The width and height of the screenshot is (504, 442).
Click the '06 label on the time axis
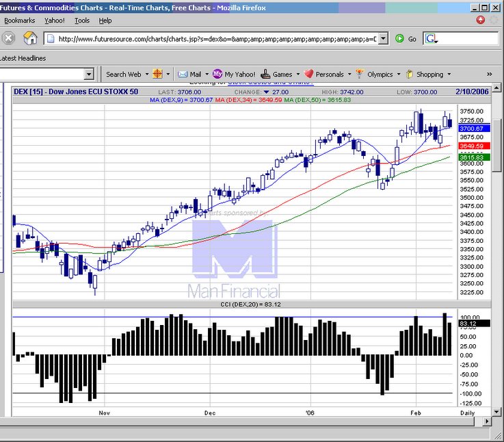click(310, 413)
